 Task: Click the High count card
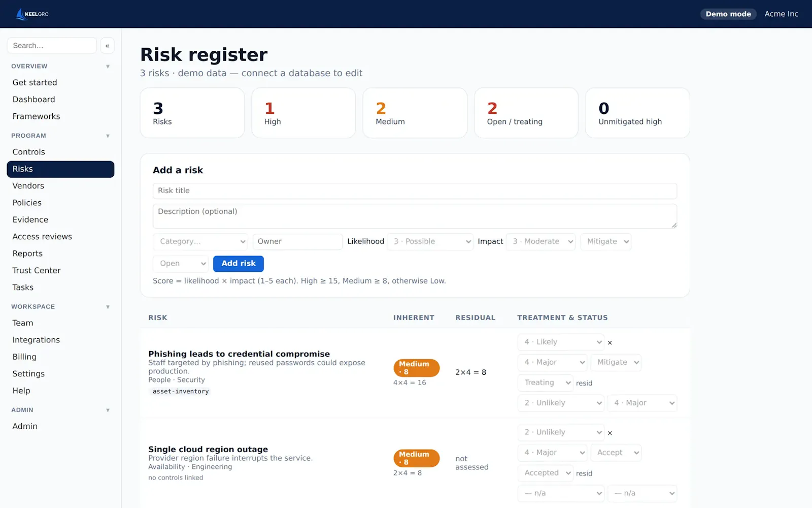click(x=303, y=113)
